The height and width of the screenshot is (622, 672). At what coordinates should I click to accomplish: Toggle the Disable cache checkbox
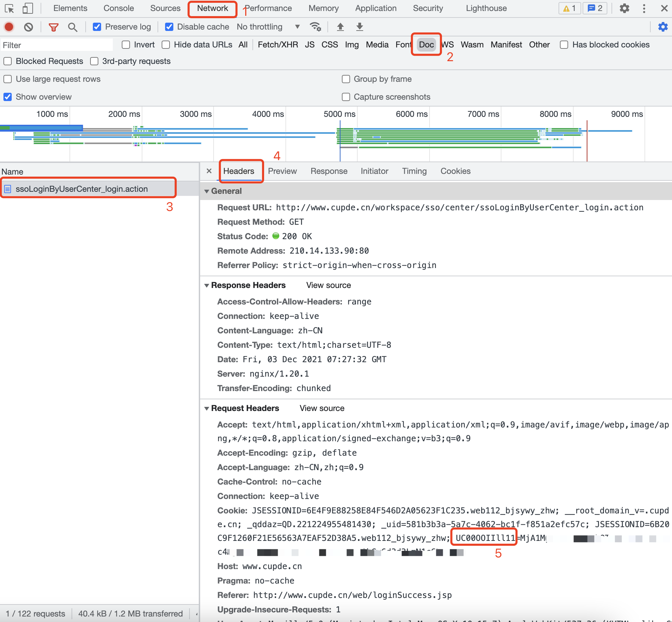coord(169,27)
